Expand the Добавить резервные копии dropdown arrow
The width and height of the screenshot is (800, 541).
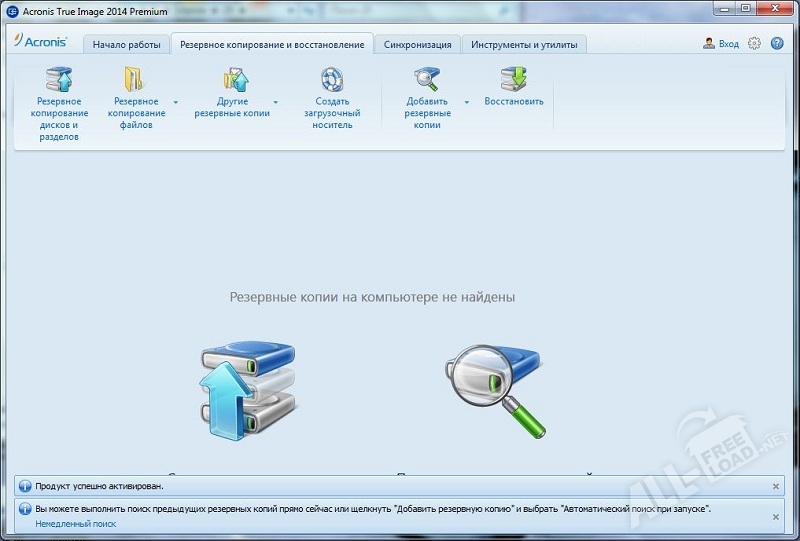click(x=467, y=102)
